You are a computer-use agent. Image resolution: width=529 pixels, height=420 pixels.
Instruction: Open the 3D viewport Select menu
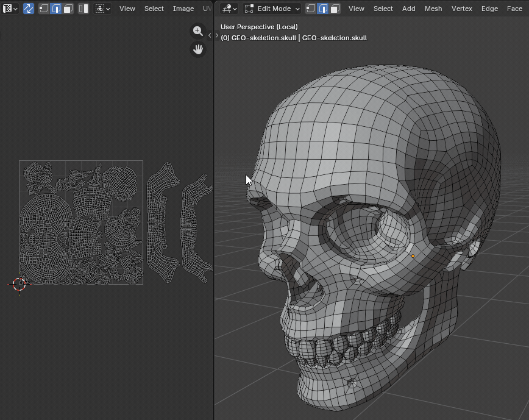point(383,9)
